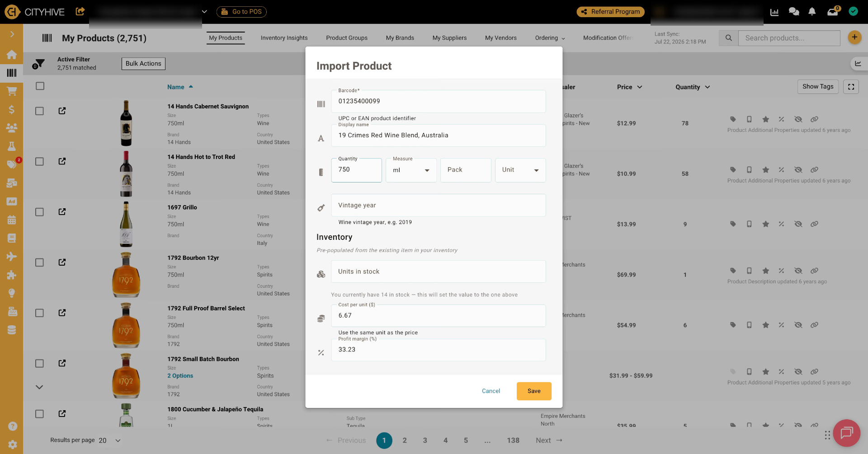
Task: Select 1697 Grillo checkbox
Action: [40, 212]
